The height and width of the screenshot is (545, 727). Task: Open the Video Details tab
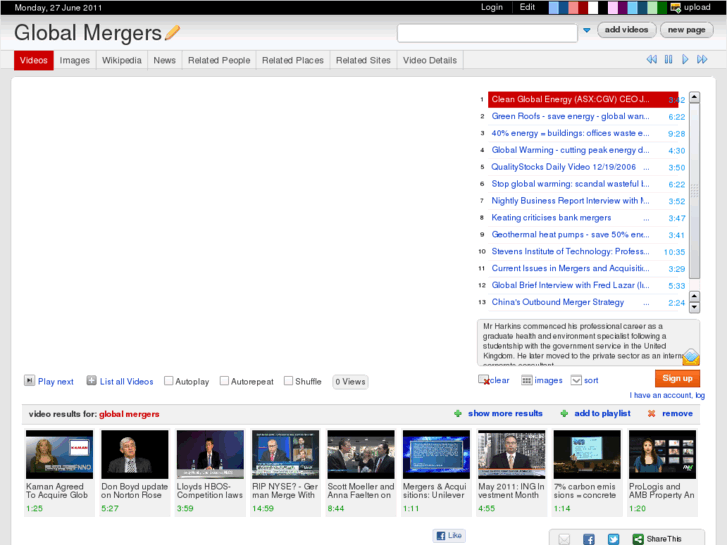coord(430,60)
